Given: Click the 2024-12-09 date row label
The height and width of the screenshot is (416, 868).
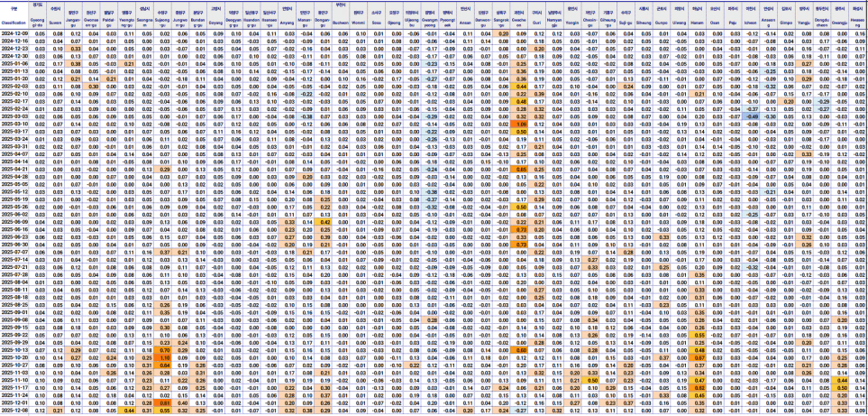Looking at the screenshot, I should (x=15, y=33).
